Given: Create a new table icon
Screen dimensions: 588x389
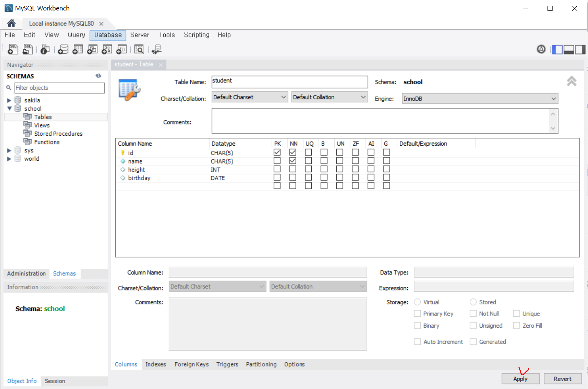Looking at the screenshot, I should pos(78,49).
